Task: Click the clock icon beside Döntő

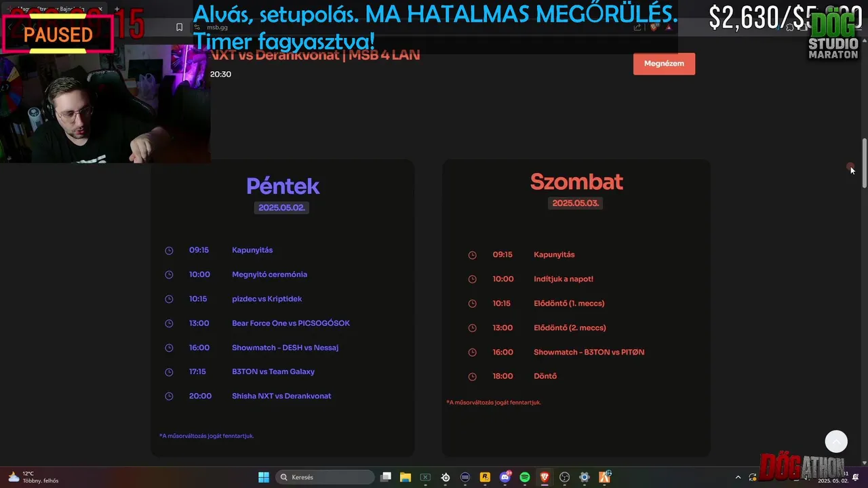Action: [x=473, y=377]
